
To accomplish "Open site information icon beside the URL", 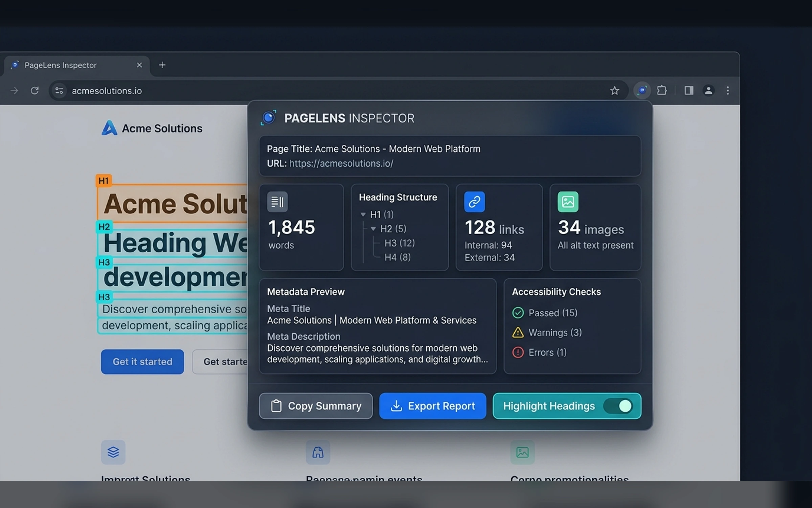I will [59, 90].
